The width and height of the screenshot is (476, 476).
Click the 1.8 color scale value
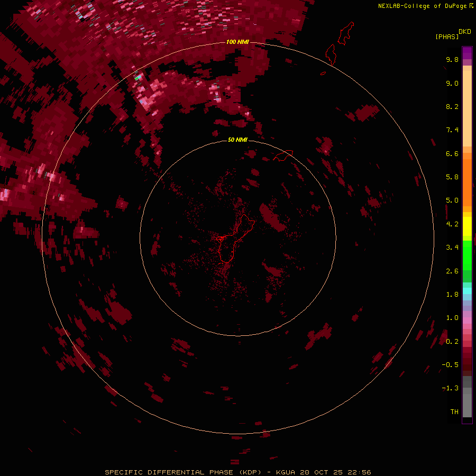(x=452, y=295)
